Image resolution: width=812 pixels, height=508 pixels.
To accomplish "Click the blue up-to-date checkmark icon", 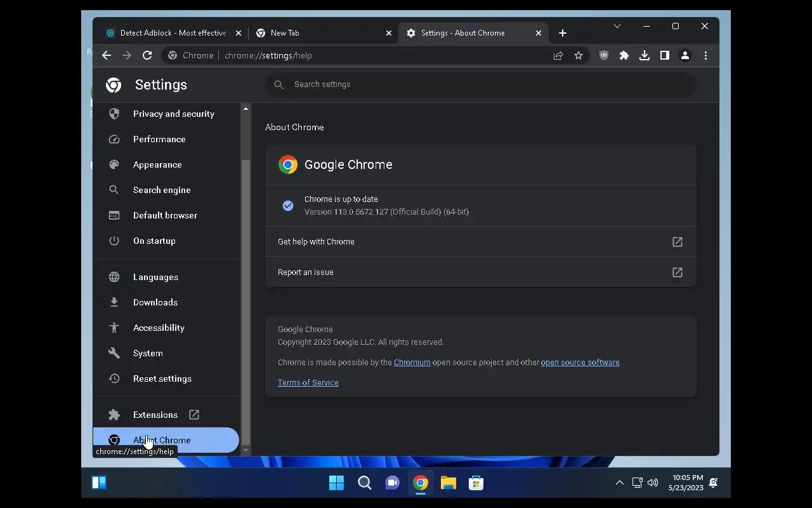I will [x=288, y=206].
